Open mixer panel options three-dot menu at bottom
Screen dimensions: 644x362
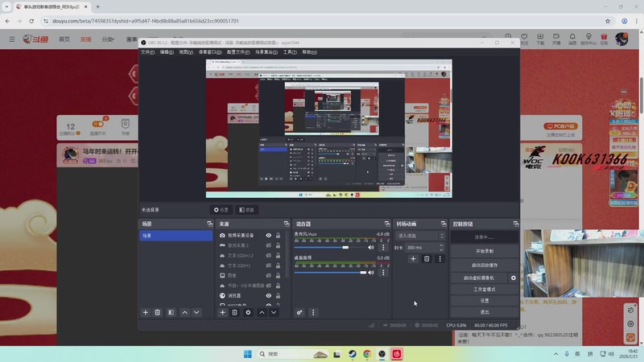click(x=313, y=312)
